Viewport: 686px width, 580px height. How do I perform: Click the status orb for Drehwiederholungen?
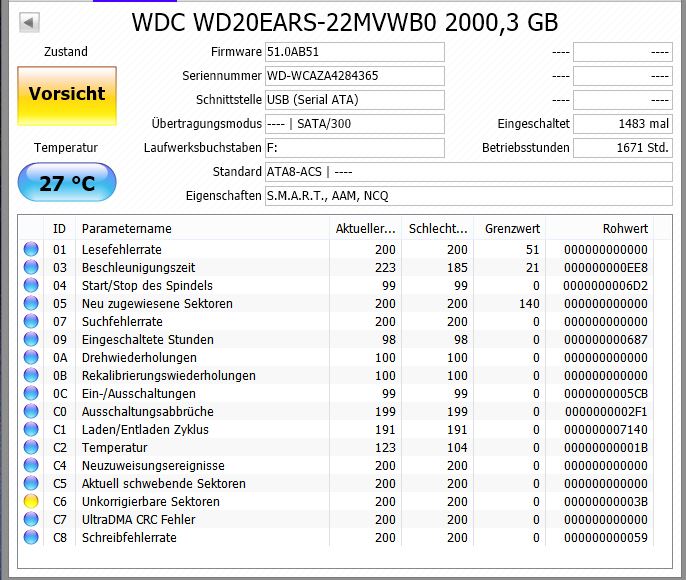(x=31, y=357)
